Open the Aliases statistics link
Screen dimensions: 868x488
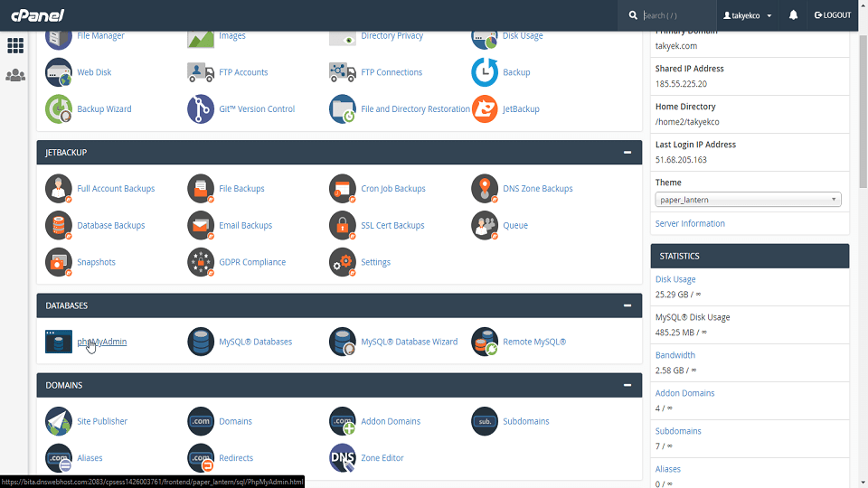(x=667, y=469)
